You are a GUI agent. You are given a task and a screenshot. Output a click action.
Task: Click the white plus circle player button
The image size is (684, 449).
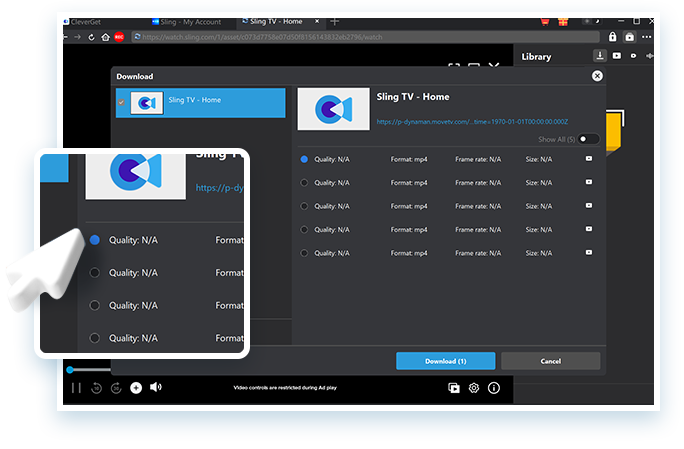[x=136, y=387]
